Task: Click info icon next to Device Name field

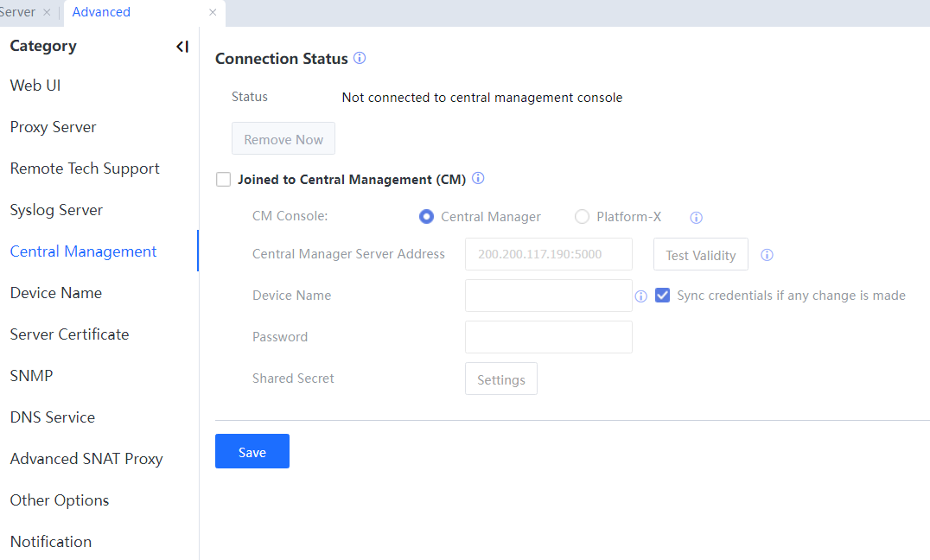Action: tap(640, 296)
